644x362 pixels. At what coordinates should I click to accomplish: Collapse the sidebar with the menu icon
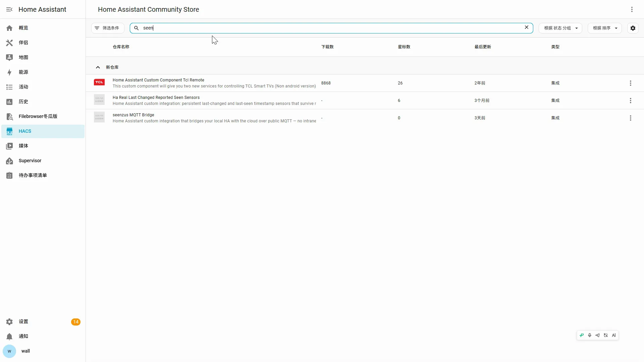pyautogui.click(x=9, y=9)
